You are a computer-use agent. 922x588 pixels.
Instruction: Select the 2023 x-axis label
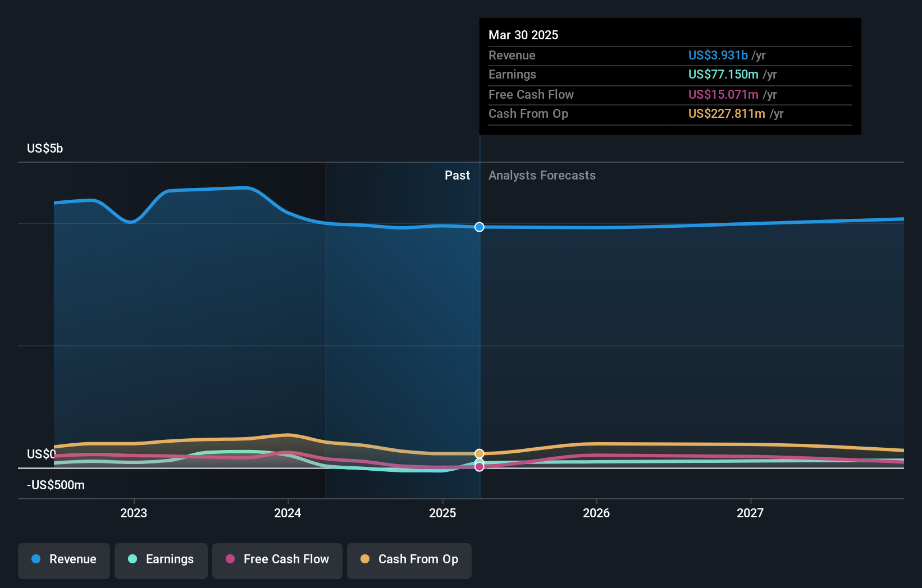134,513
